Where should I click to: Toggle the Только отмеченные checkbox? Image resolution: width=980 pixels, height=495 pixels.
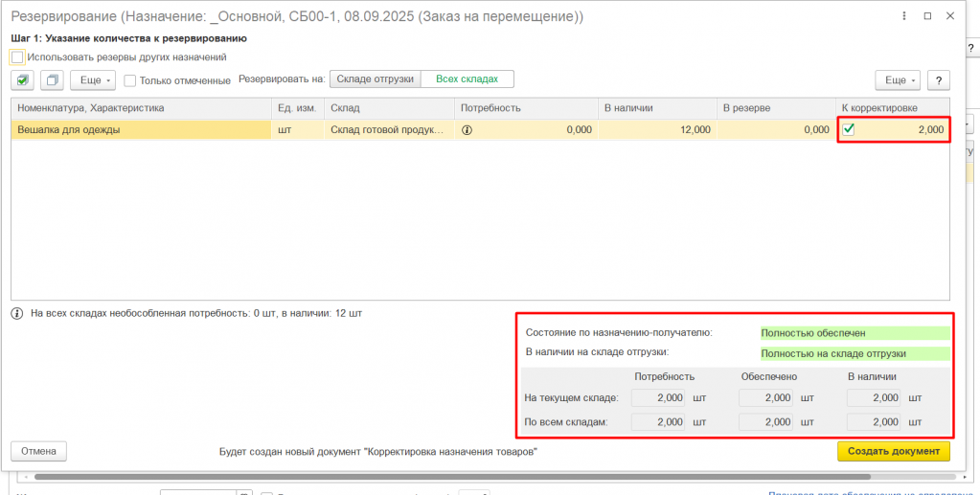[130, 80]
